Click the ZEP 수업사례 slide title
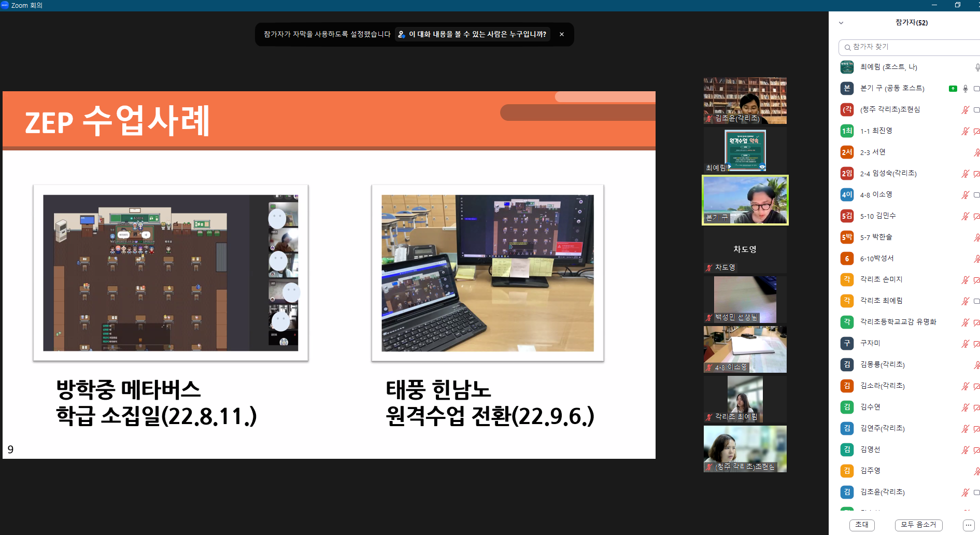980x535 pixels. point(118,121)
